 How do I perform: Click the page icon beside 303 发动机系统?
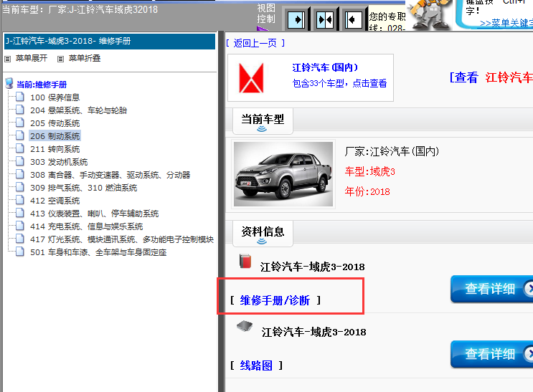20,162
